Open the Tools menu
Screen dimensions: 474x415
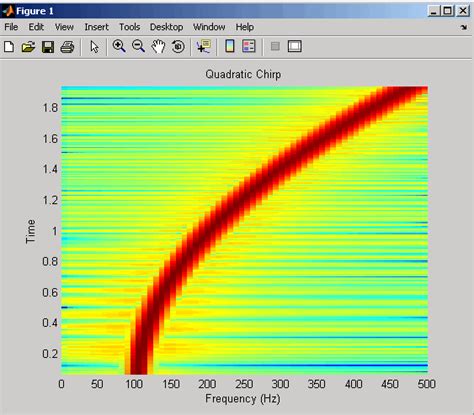(130, 27)
